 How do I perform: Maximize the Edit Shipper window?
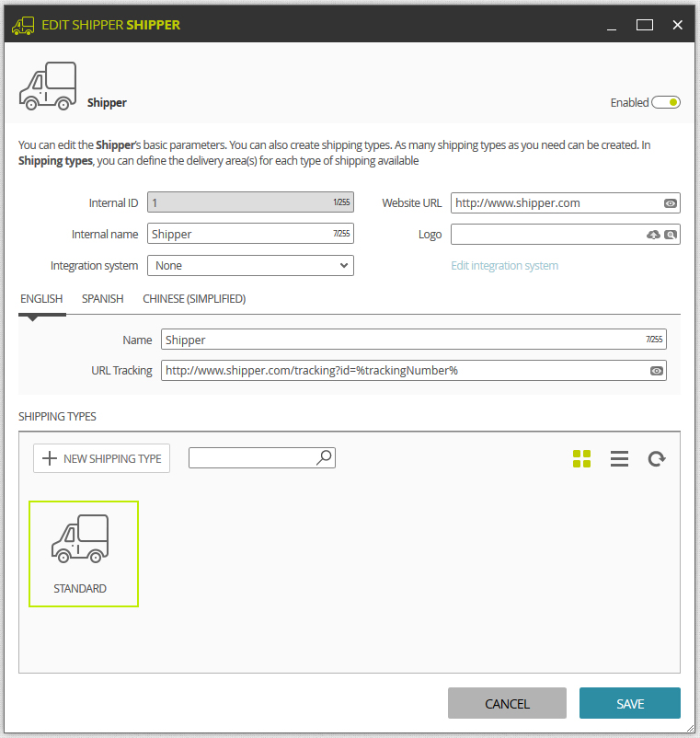point(645,25)
